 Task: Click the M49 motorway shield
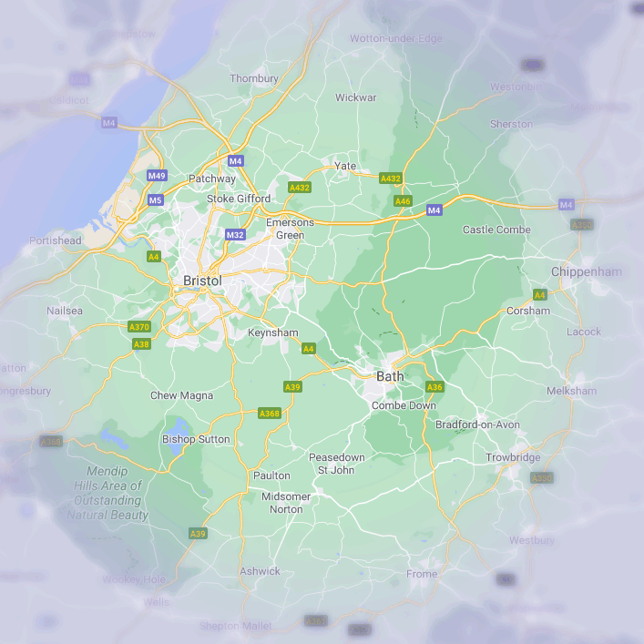click(157, 176)
